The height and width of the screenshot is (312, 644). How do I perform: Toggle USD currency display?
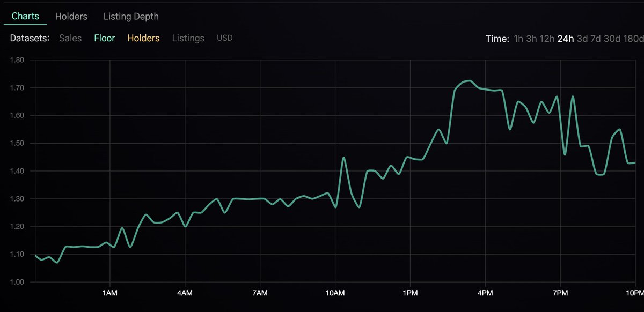(x=225, y=38)
